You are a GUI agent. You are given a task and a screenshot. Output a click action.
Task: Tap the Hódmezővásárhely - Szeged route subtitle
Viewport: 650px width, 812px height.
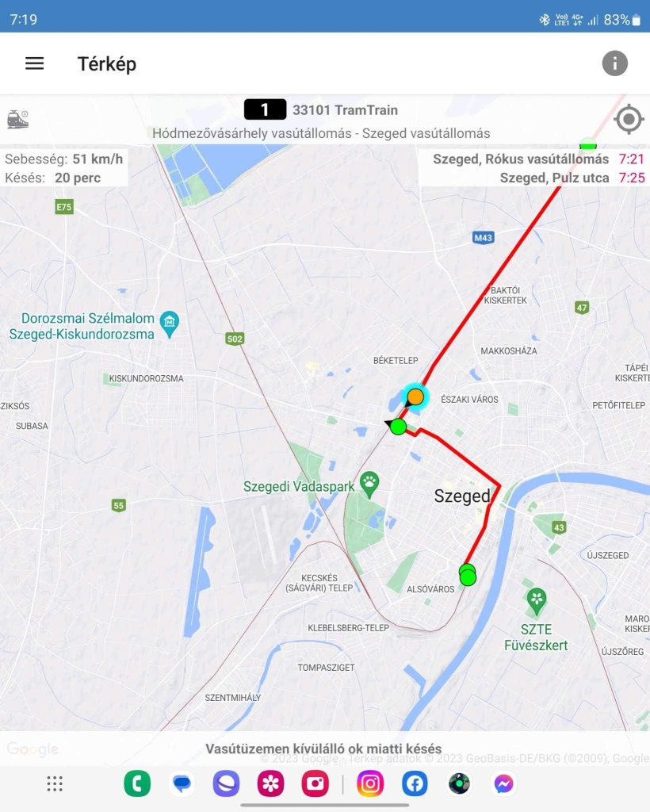click(321, 133)
